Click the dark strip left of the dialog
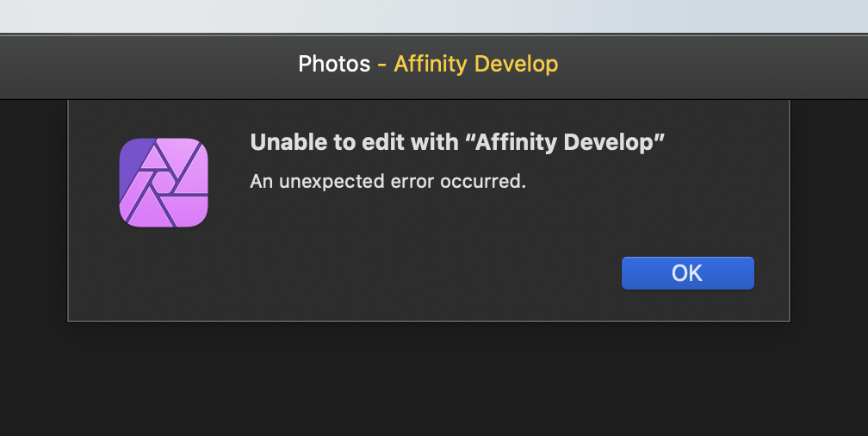This screenshot has width=868, height=436. (34, 210)
